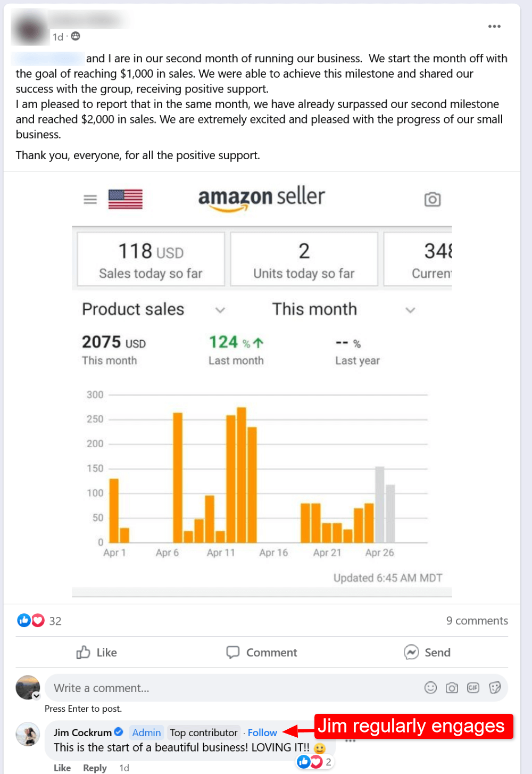Open the emoji picker in comment box

[x=430, y=688]
